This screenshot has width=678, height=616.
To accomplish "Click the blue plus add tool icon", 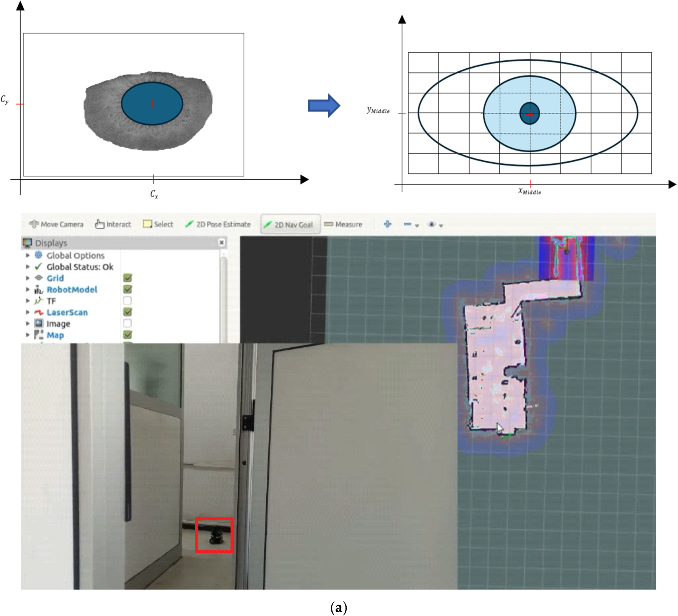I will click(x=387, y=224).
